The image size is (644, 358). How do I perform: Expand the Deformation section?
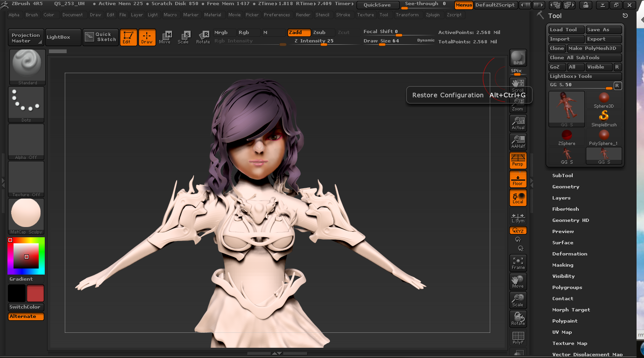(x=569, y=254)
